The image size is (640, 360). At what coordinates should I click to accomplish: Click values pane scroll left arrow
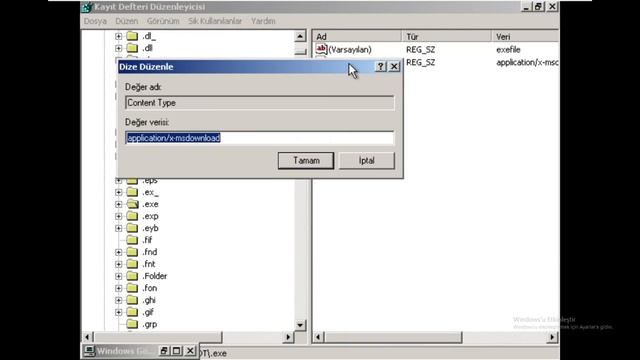(318, 337)
